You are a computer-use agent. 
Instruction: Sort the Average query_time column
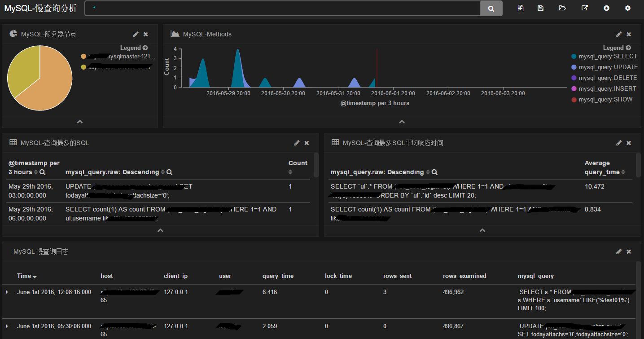pyautogui.click(x=623, y=172)
